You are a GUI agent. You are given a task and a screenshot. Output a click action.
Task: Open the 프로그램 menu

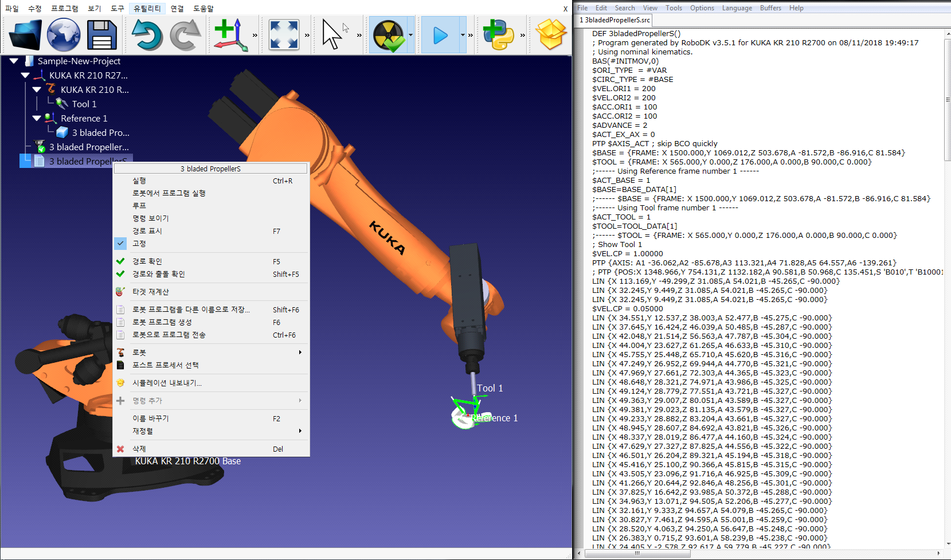pos(65,9)
